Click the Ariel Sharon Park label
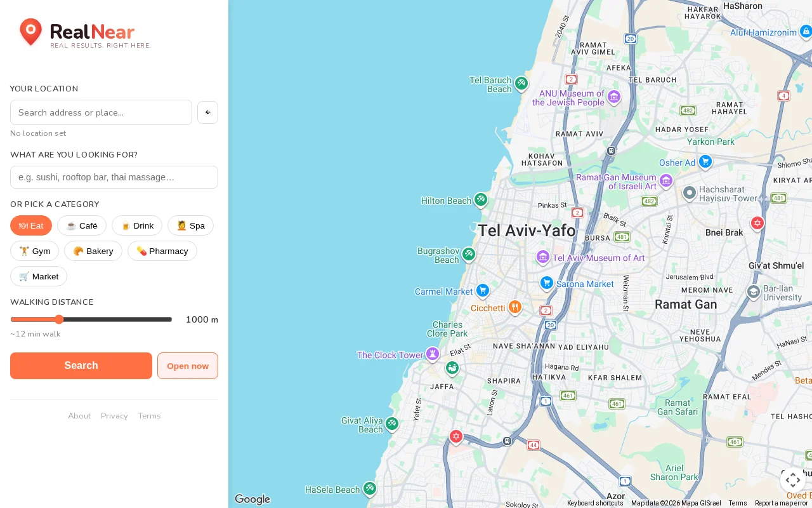 coord(674,472)
